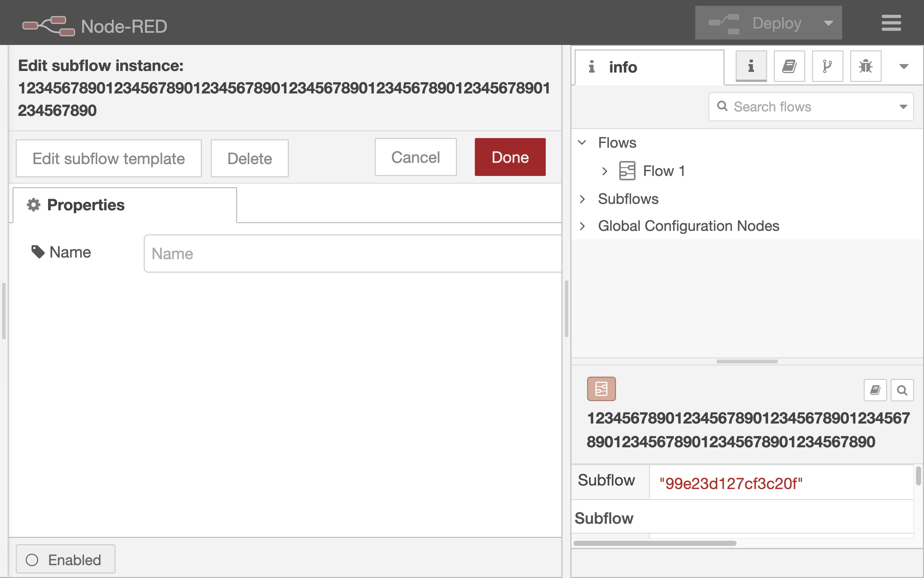924x578 pixels.
Task: Expand the Subflows tree section
Action: pyautogui.click(x=582, y=199)
